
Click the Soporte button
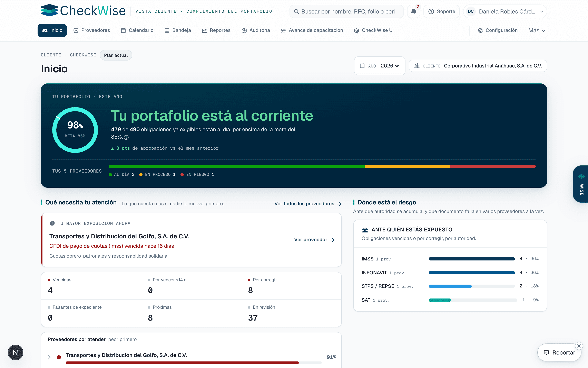click(x=441, y=11)
